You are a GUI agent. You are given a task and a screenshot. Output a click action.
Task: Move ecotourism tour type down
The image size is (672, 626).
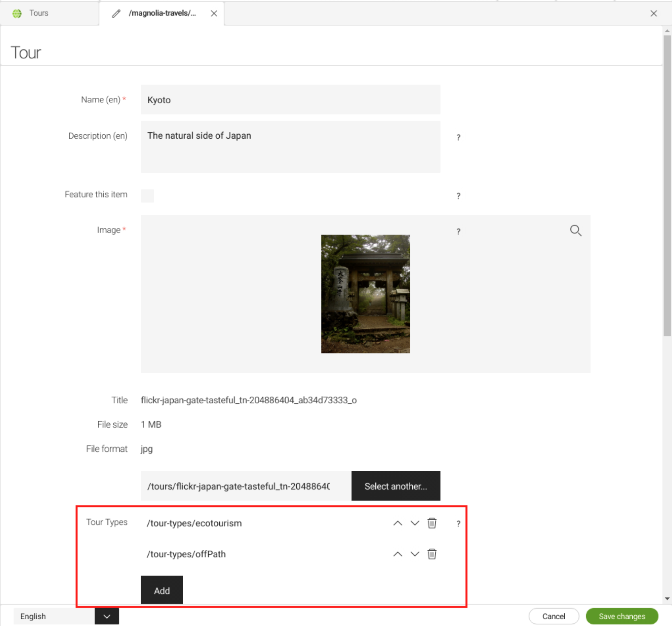tap(415, 523)
